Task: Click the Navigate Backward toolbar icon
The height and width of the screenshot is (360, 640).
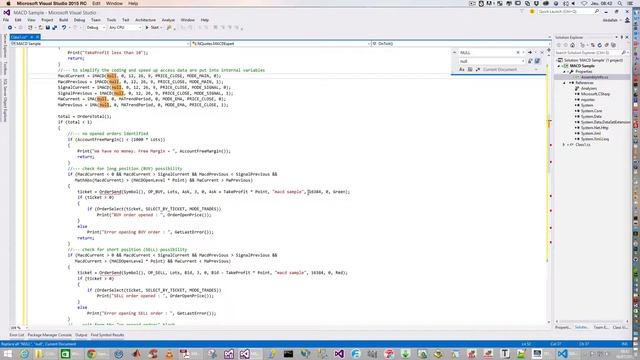Action: point(10,27)
